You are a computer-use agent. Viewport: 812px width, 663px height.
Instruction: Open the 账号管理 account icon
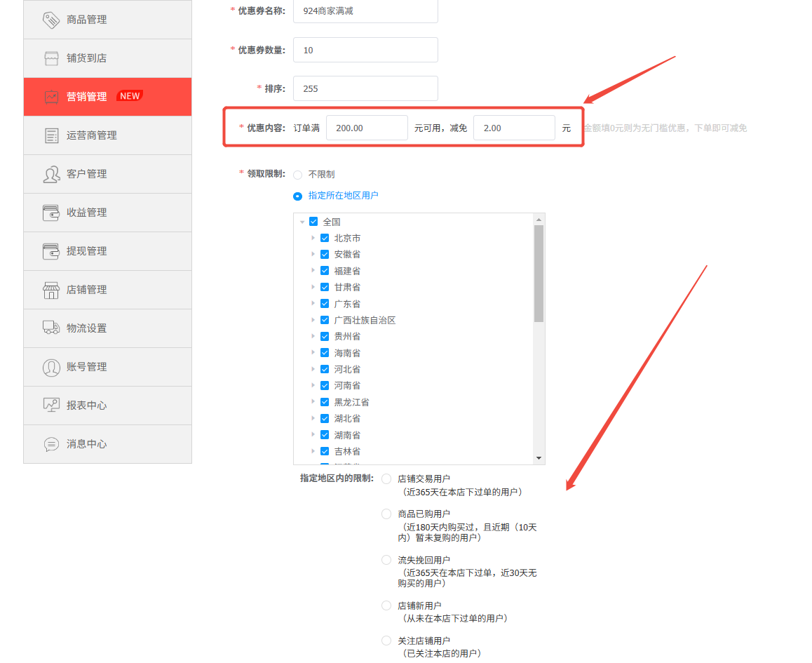[x=50, y=366]
